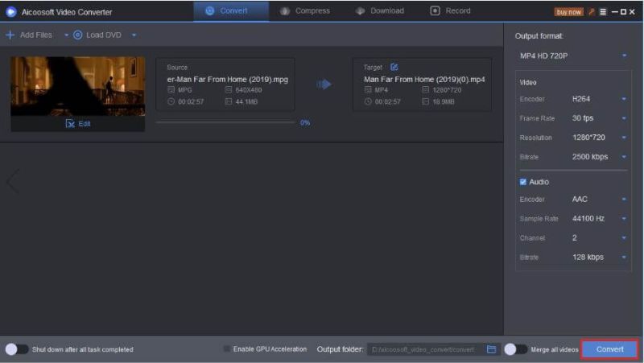Click the Convert button
644x363 pixels.
coord(609,349)
